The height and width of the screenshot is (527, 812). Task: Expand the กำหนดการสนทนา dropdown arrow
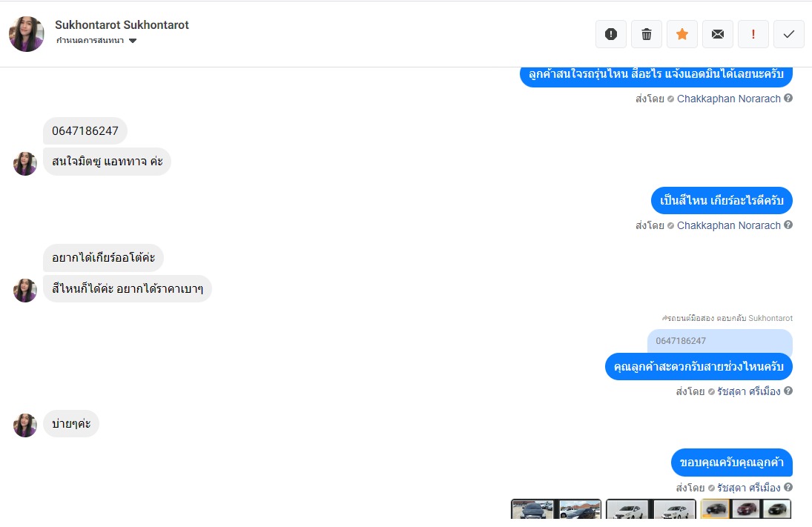[133, 41]
